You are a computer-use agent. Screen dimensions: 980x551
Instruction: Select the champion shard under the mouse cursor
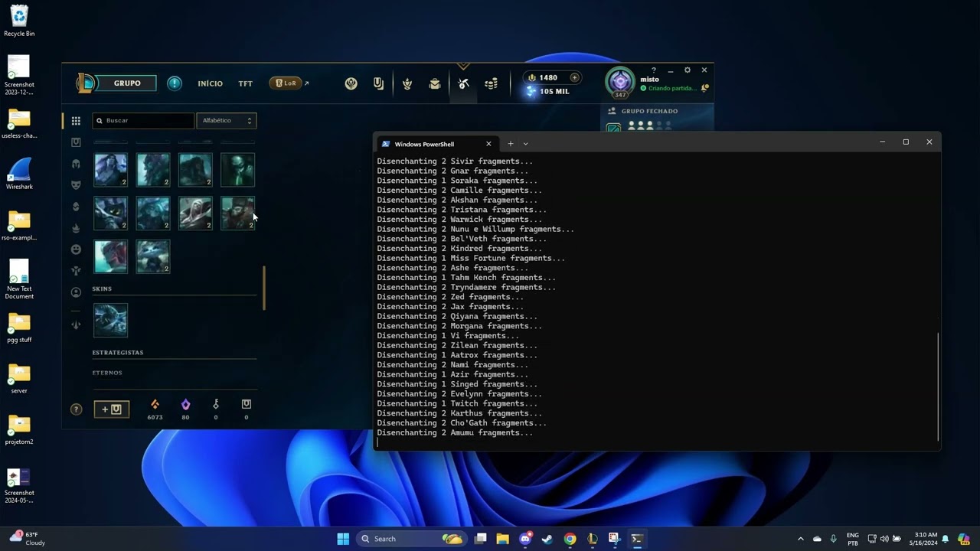237,214
